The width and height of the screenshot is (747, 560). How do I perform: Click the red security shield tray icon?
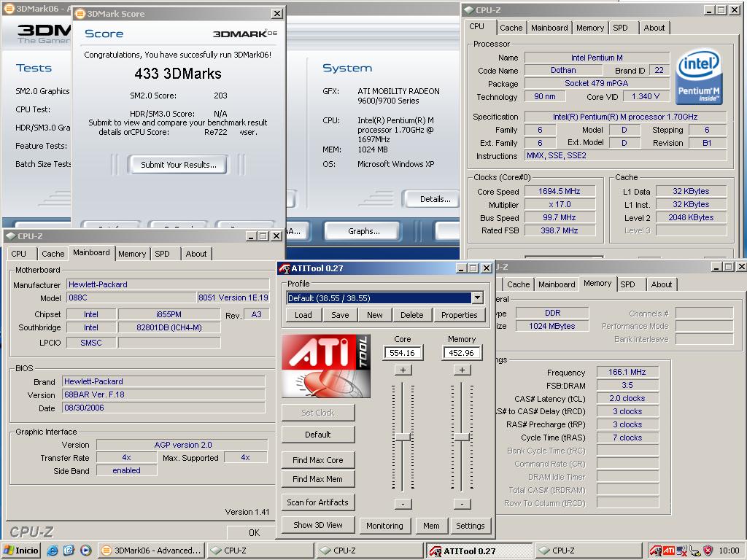708,551
